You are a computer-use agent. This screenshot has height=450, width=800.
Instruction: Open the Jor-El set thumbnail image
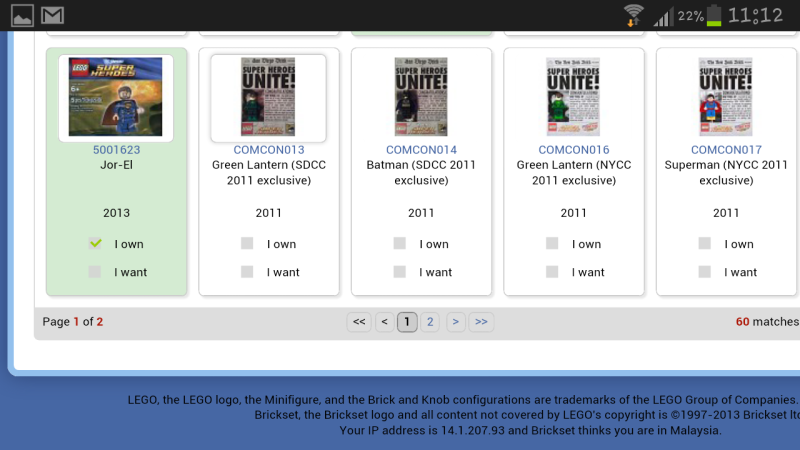click(115, 97)
